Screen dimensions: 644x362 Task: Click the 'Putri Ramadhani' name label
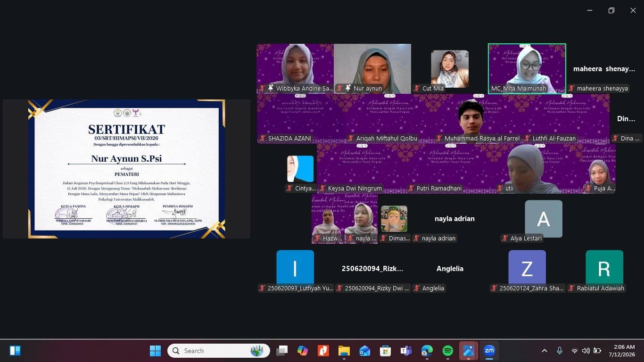(439, 188)
